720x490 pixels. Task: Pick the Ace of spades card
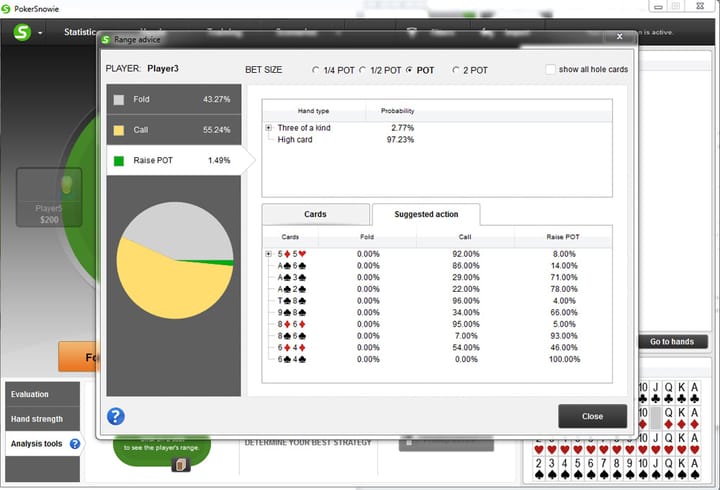(695, 469)
